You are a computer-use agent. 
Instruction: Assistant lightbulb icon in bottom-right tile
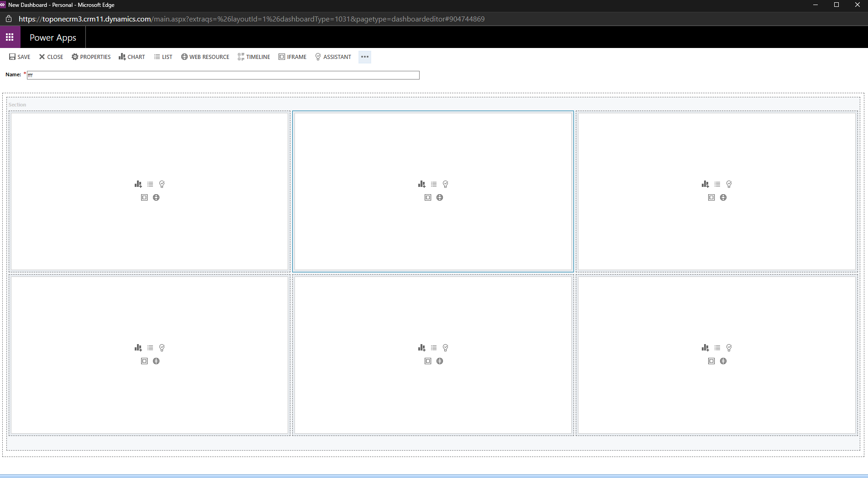(x=729, y=348)
